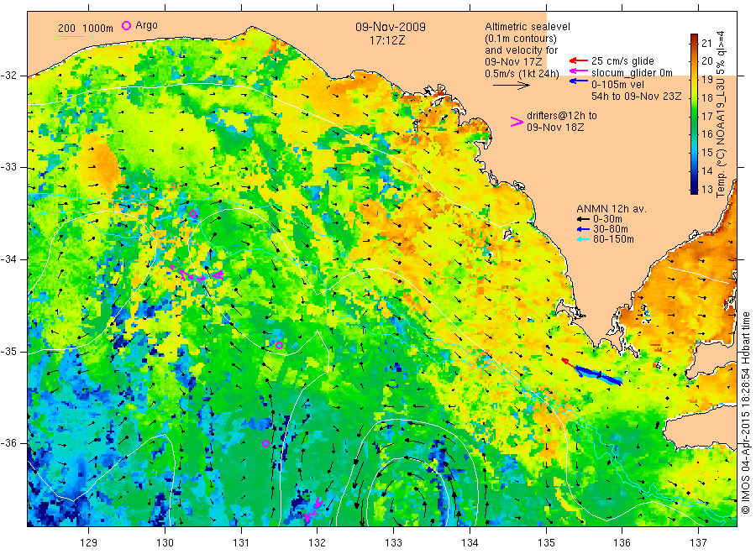The width and height of the screenshot is (756, 554).
Task: Click the '25 cm/s glide' label
Action: click(x=622, y=61)
